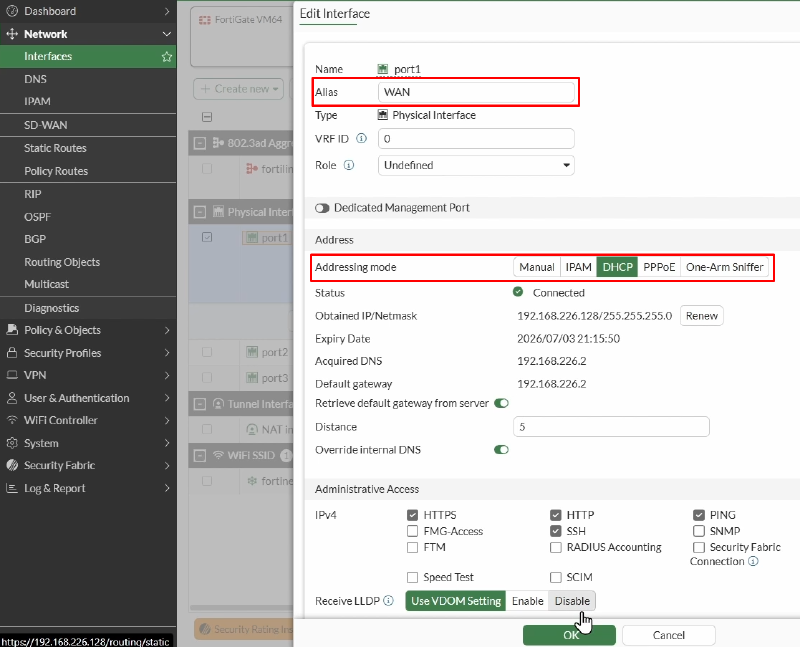The width and height of the screenshot is (800, 647).
Task: Click the Role info icon
Action: click(349, 165)
